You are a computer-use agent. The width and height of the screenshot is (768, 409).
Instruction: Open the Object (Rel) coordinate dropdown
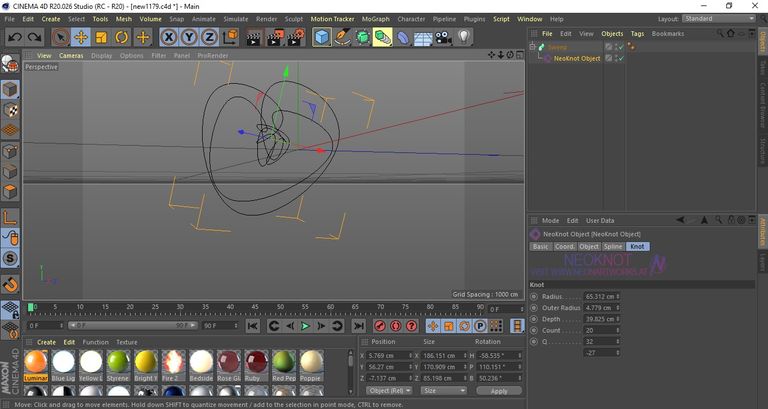click(x=390, y=390)
